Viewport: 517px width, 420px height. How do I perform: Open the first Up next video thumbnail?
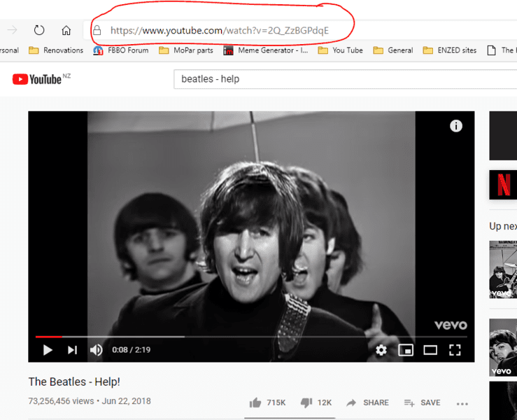(503, 269)
